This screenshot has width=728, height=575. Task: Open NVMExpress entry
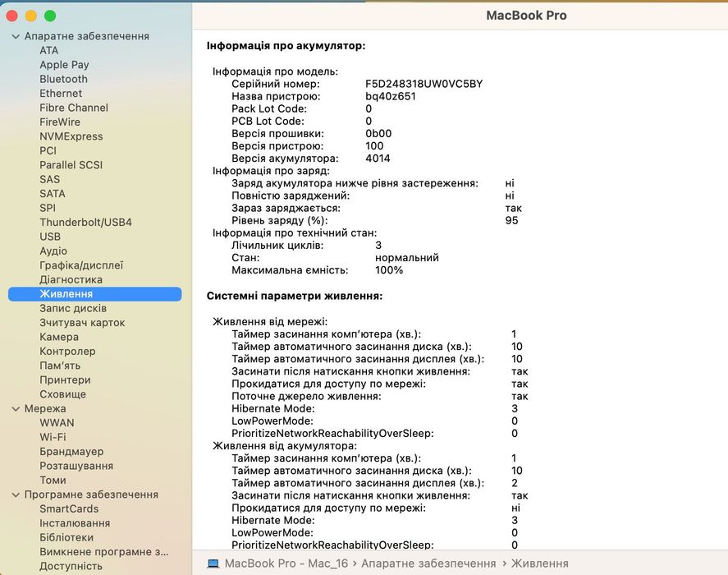71,136
